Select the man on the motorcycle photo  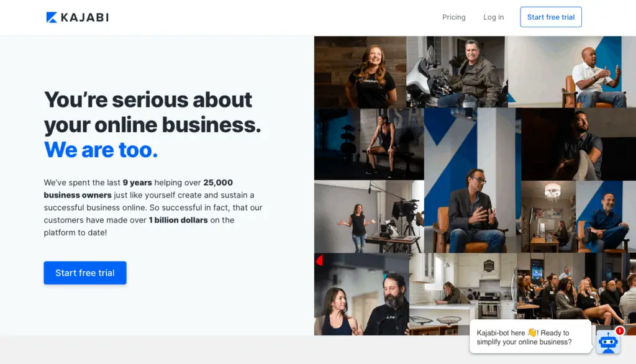click(457, 72)
